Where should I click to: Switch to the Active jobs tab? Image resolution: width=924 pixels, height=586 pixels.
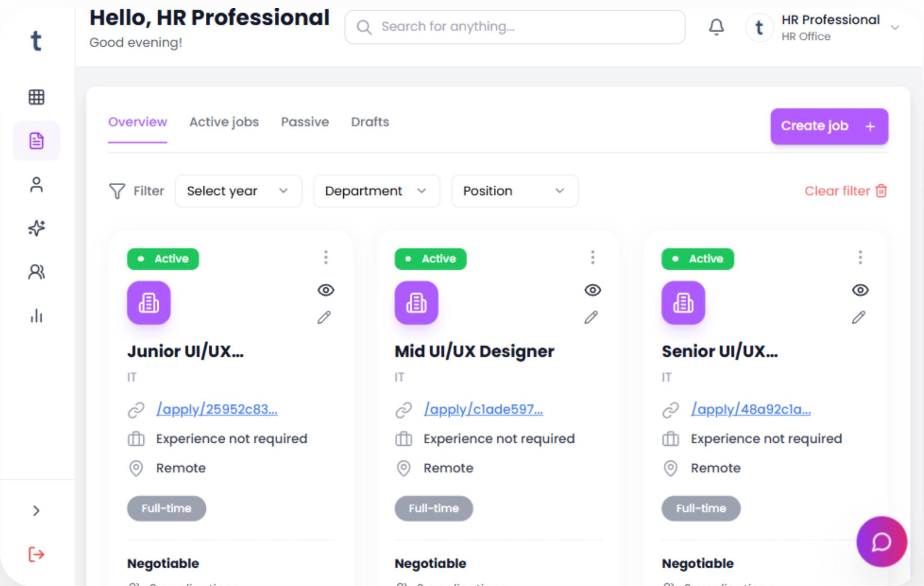(x=224, y=122)
